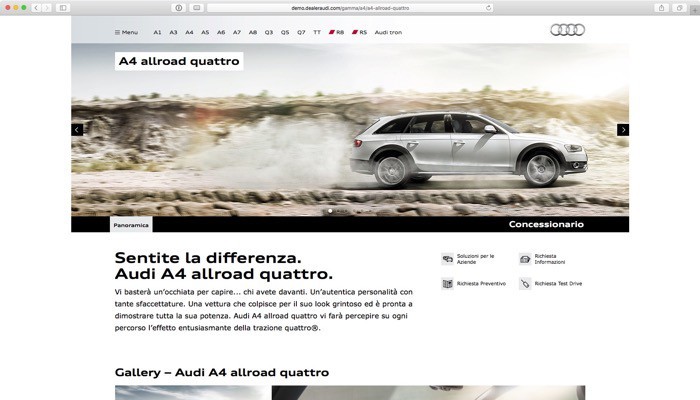Viewport: 700px width, 400px height.
Task: Open the TT model page
Action: 317,32
